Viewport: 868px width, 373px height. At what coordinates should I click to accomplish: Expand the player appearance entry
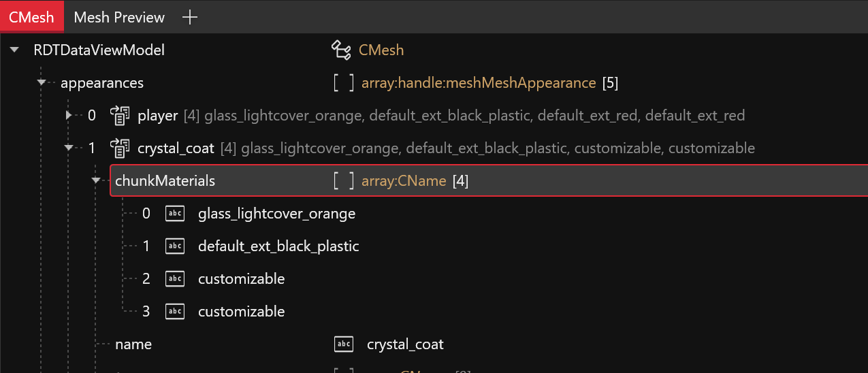pyautogui.click(x=69, y=116)
